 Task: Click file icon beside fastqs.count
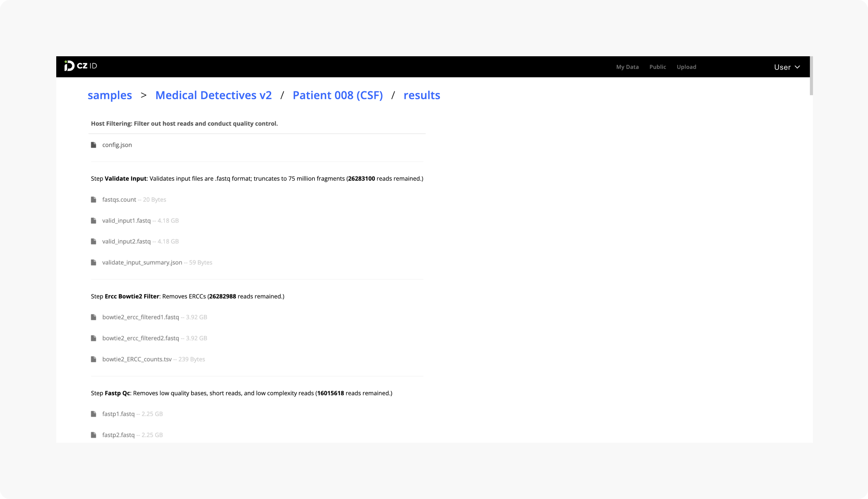pyautogui.click(x=94, y=199)
